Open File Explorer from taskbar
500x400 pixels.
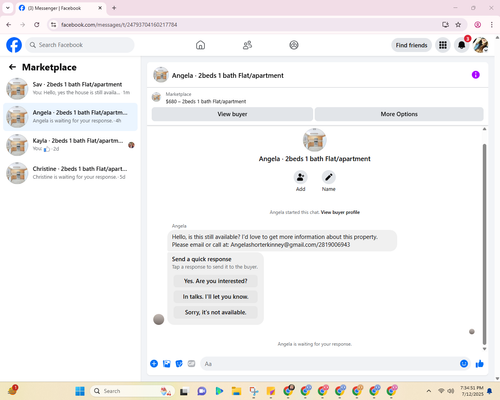coord(236,391)
